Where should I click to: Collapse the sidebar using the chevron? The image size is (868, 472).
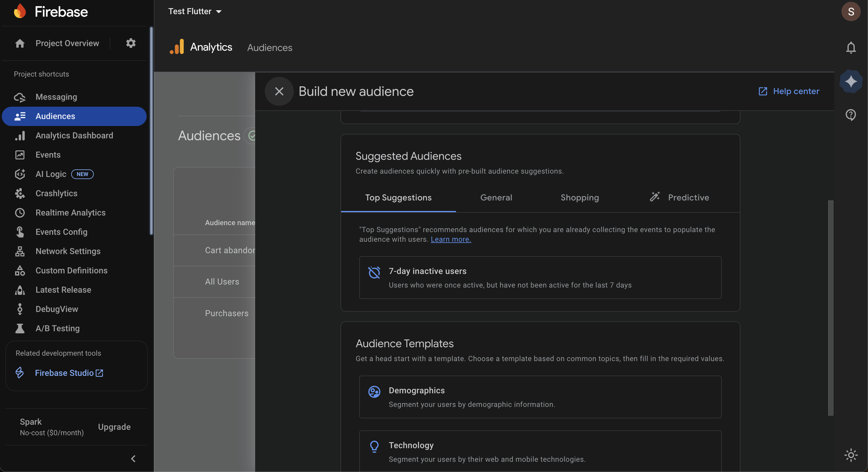[133, 458]
